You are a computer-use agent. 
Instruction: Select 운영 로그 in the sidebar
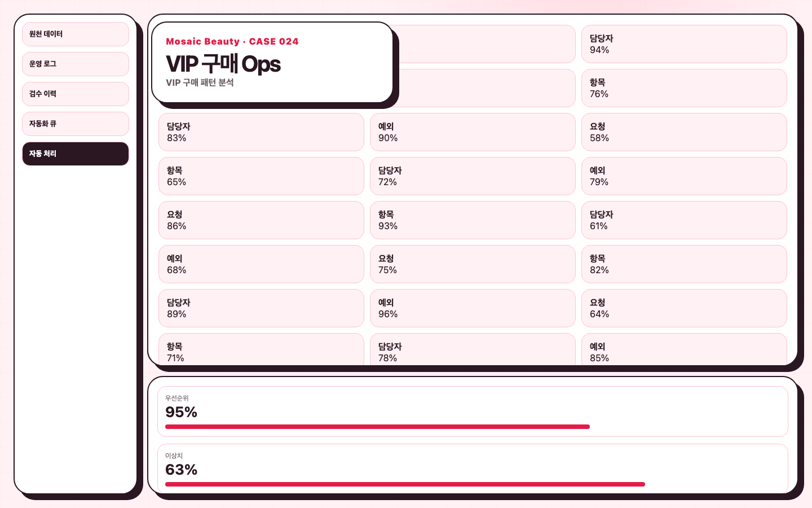tap(76, 64)
